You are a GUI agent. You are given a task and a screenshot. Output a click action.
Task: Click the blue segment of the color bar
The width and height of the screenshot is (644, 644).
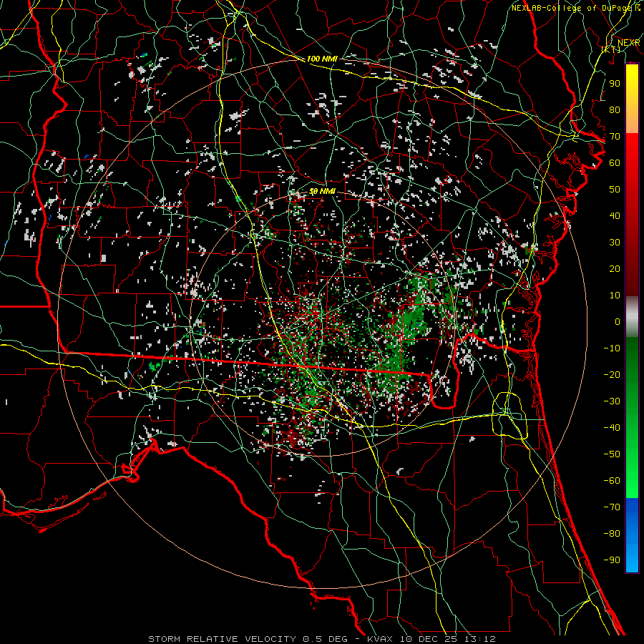[632, 535]
